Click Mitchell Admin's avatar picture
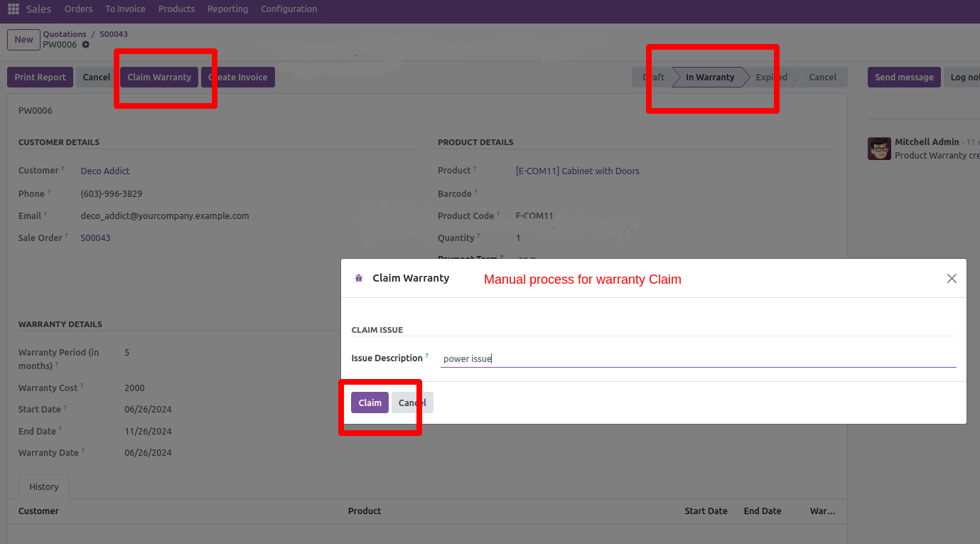The width and height of the screenshot is (980, 544). pos(879,149)
